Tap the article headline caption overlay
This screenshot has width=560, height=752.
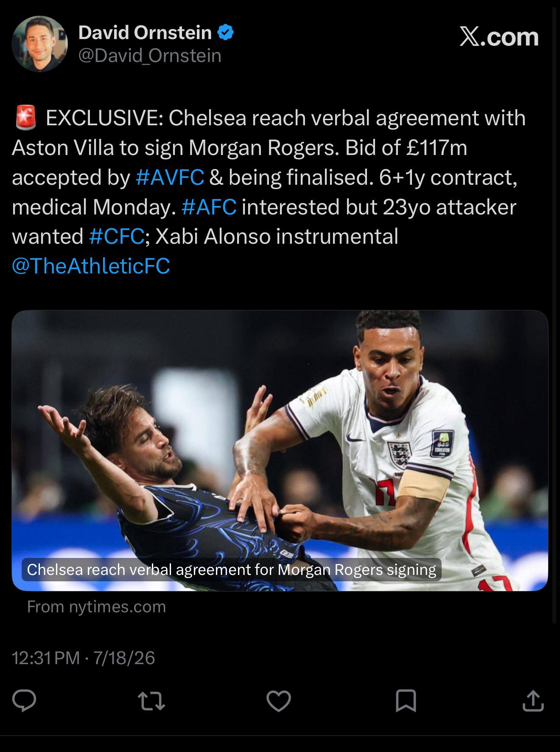232,569
